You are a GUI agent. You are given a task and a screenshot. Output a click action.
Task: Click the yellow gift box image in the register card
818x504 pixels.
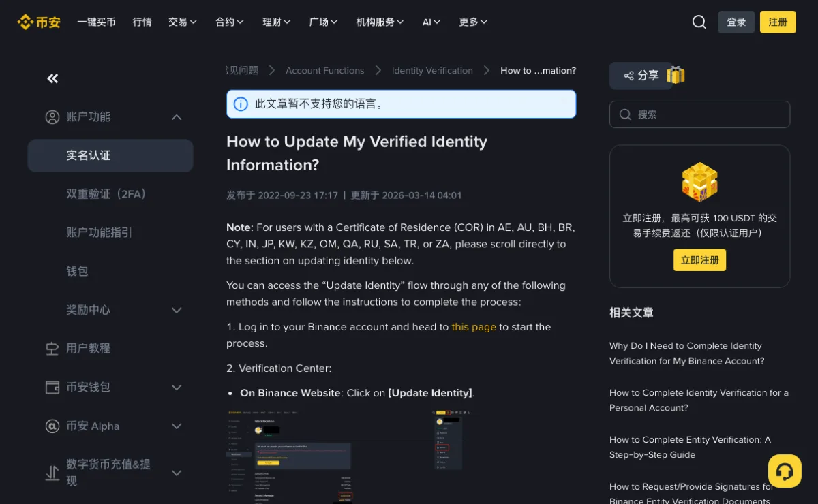(x=699, y=182)
